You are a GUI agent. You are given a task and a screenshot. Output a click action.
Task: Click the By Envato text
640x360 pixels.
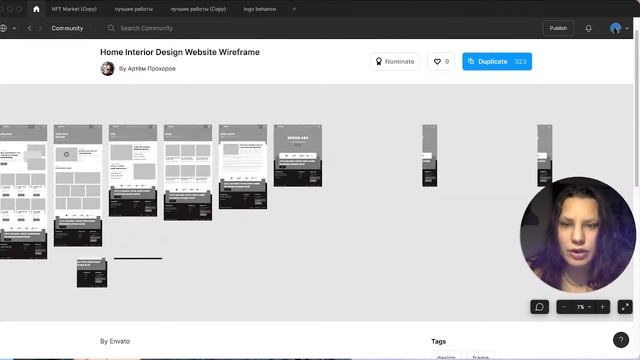pos(115,341)
